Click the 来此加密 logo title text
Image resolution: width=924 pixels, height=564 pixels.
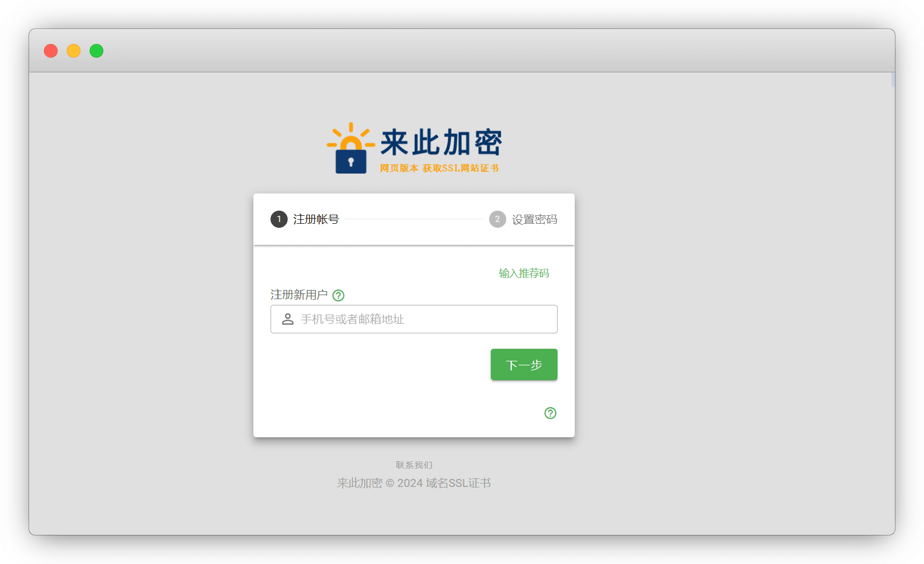(441, 142)
